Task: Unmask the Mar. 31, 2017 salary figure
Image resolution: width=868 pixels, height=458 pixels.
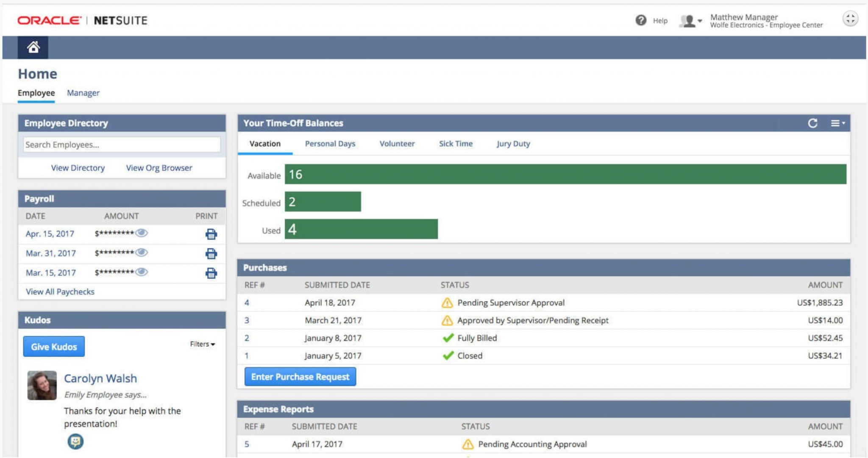Action: [142, 253]
